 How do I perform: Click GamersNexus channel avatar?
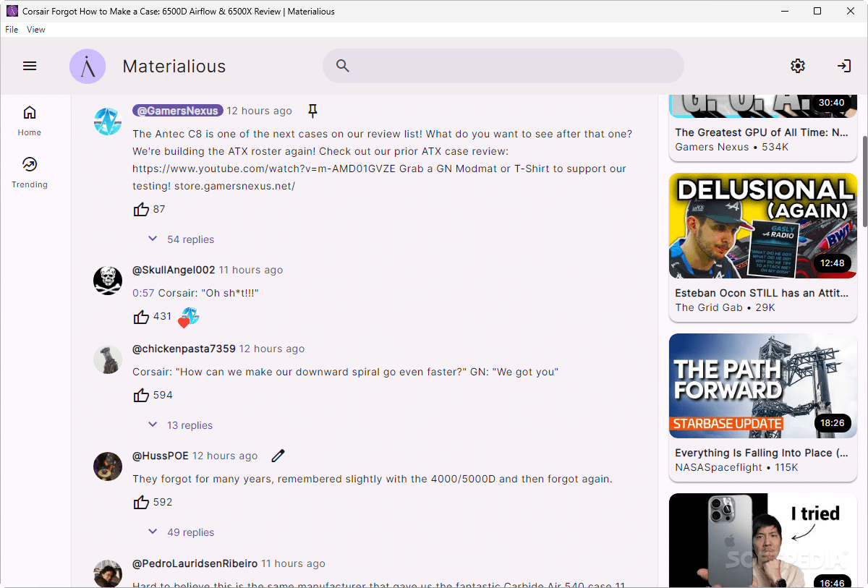click(108, 122)
